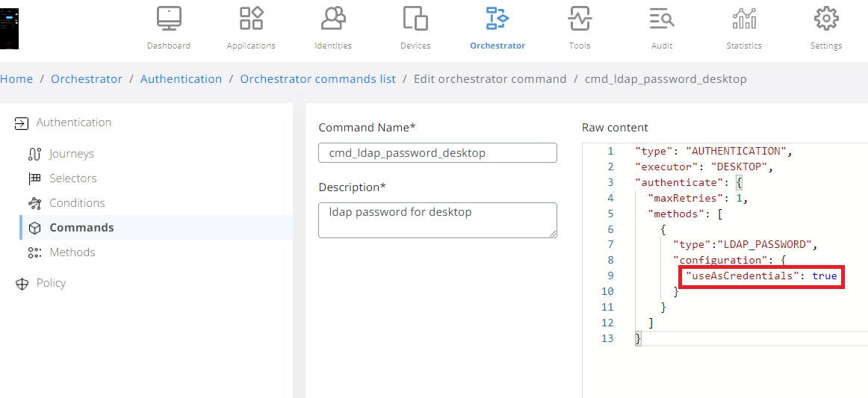
Task: Click the Applications grid icon
Action: 251,19
